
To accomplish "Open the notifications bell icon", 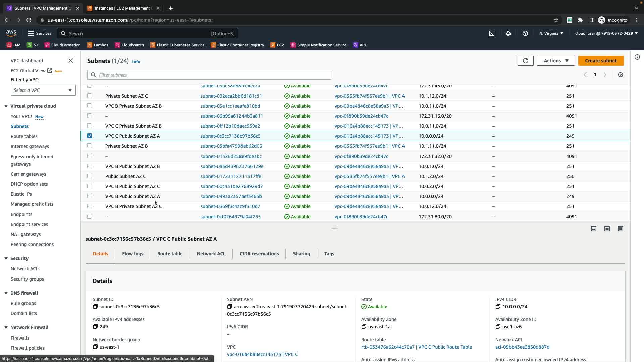I will click(508, 33).
